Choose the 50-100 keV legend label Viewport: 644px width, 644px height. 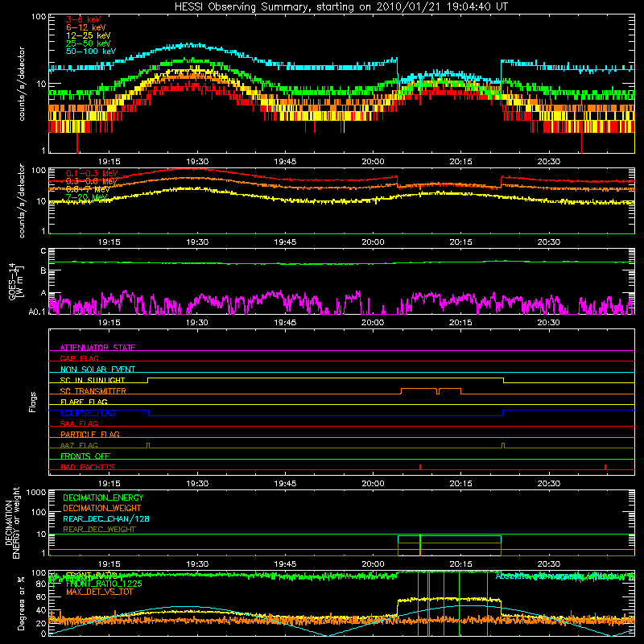90,52
